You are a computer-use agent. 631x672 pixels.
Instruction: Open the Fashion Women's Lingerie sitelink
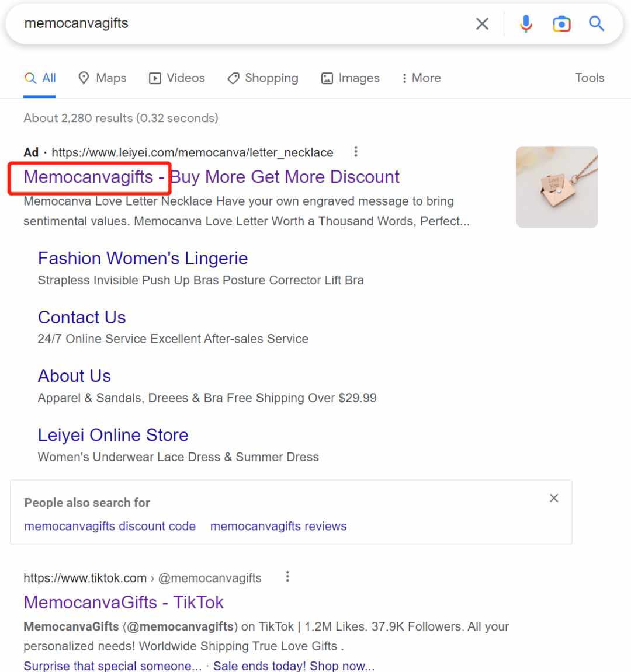pos(143,259)
